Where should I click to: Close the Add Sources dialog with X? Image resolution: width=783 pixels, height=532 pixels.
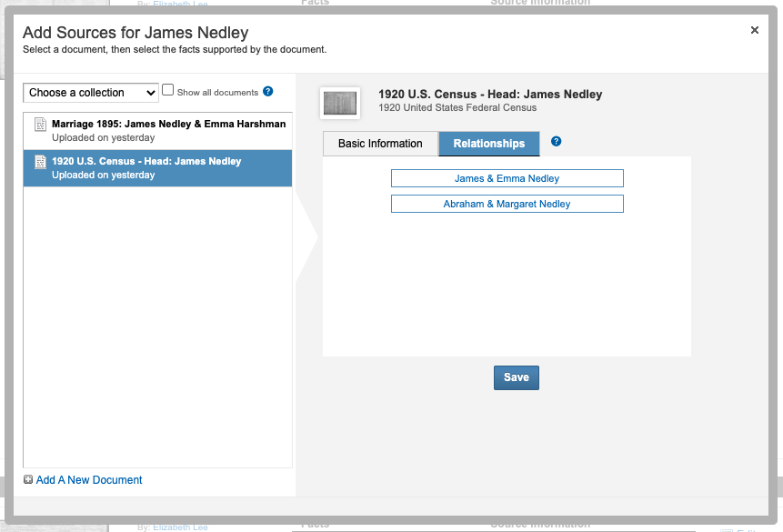[754, 30]
